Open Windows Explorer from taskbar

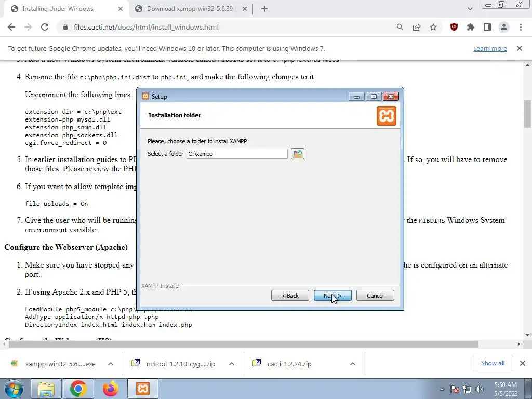(46, 389)
